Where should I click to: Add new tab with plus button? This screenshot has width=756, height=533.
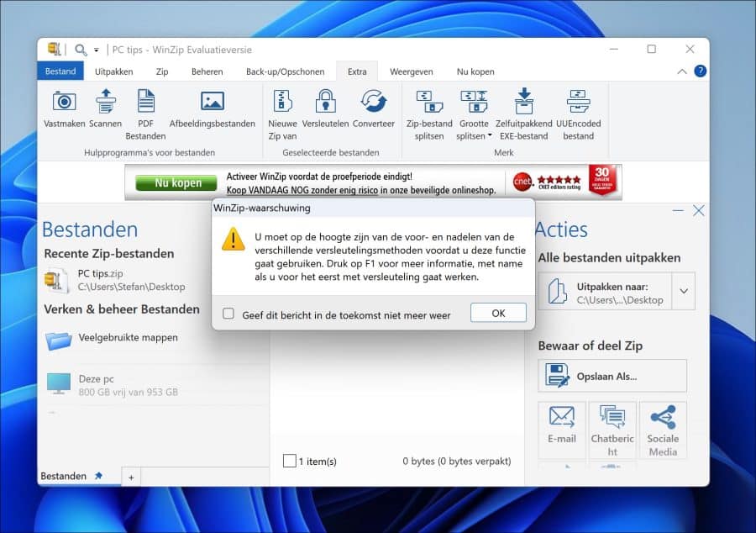coord(131,478)
